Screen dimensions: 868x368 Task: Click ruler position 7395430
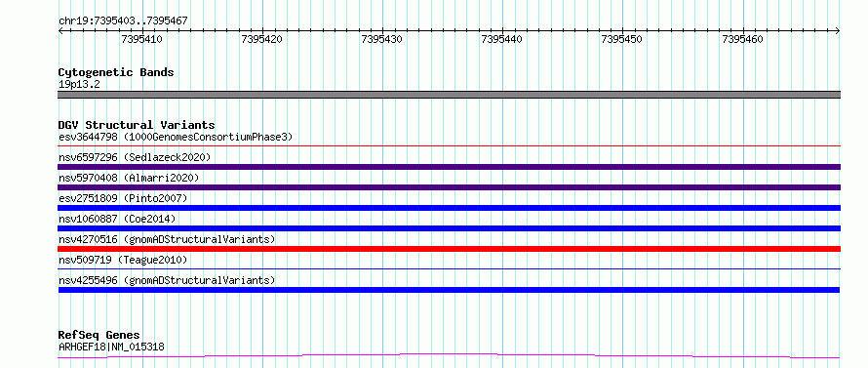(382, 39)
